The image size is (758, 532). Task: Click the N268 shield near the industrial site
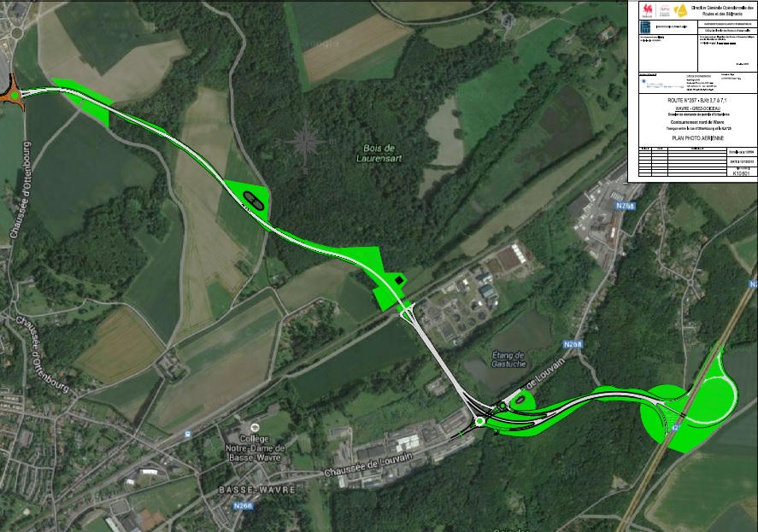625,206
